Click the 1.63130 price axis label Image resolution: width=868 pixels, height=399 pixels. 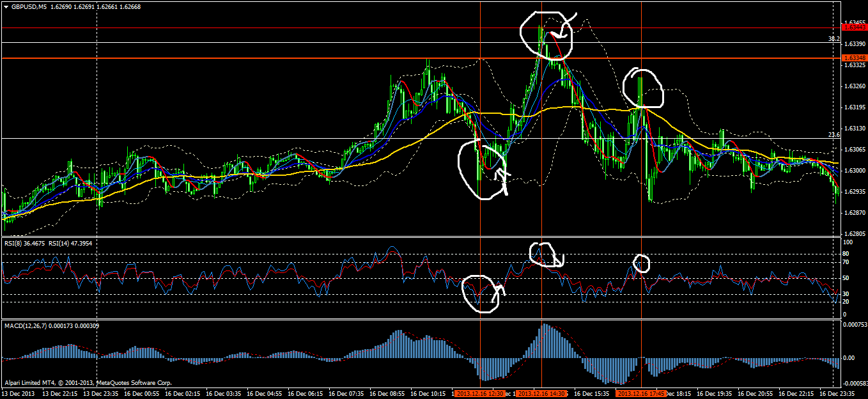click(x=855, y=129)
